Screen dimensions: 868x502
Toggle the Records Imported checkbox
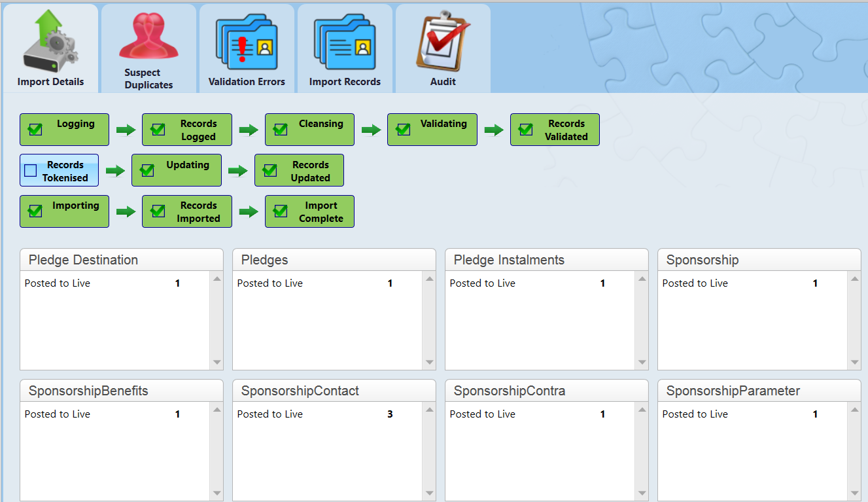pyautogui.click(x=158, y=211)
